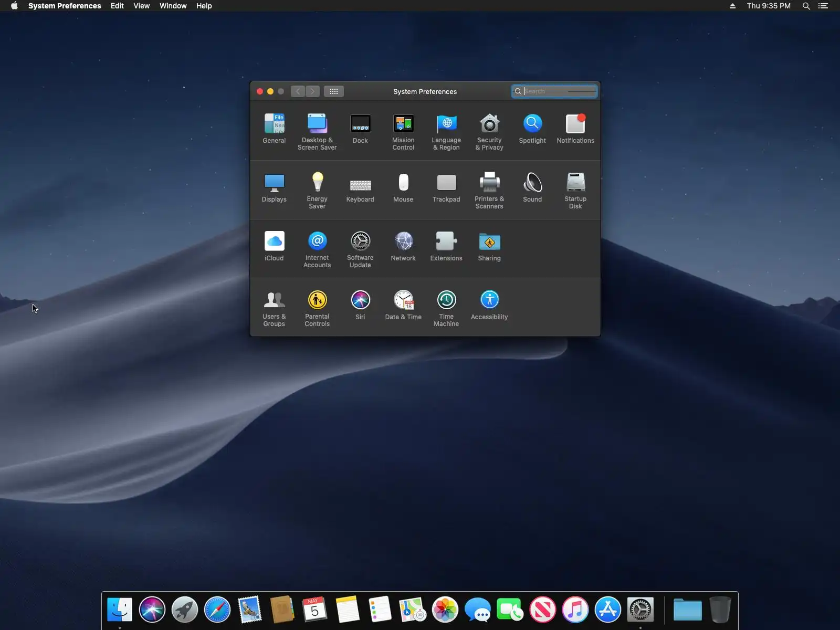Open Desktop & Screen Saver preferences

[x=317, y=132]
